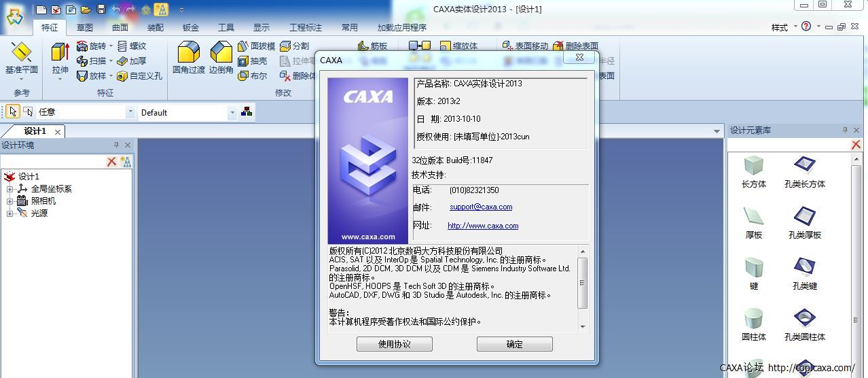Open the dropdown arrow under 拉伸

(60, 79)
